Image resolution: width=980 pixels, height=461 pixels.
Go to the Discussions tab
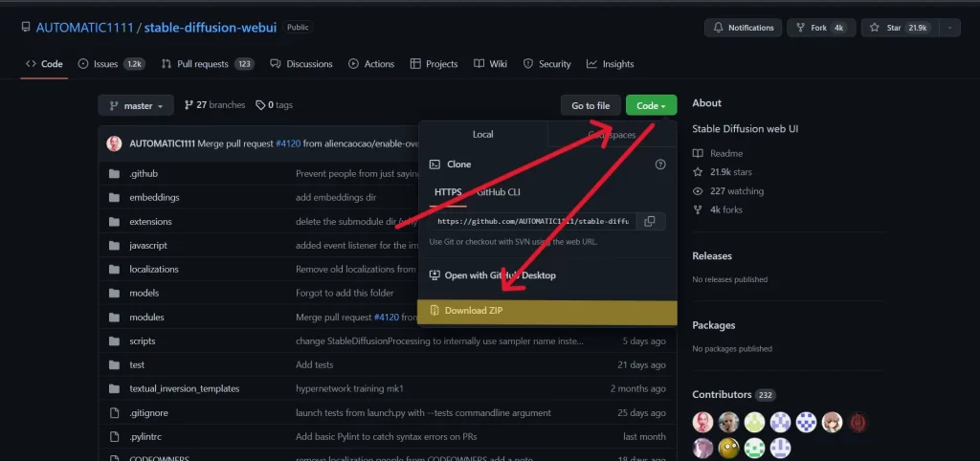click(x=301, y=64)
